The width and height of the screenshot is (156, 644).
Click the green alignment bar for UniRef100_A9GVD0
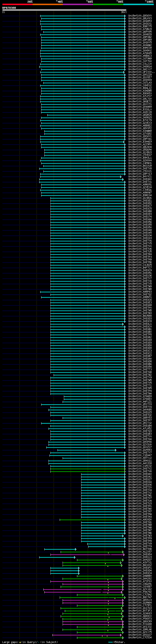92,520
